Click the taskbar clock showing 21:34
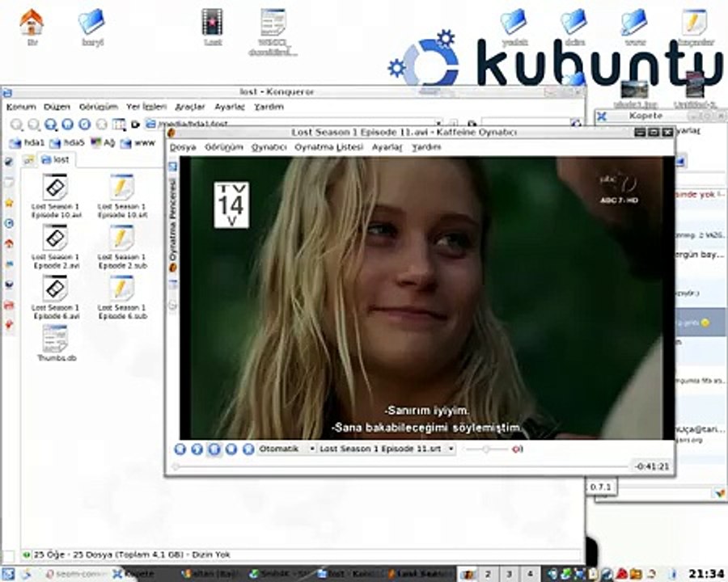The image size is (728, 582). 706,575
